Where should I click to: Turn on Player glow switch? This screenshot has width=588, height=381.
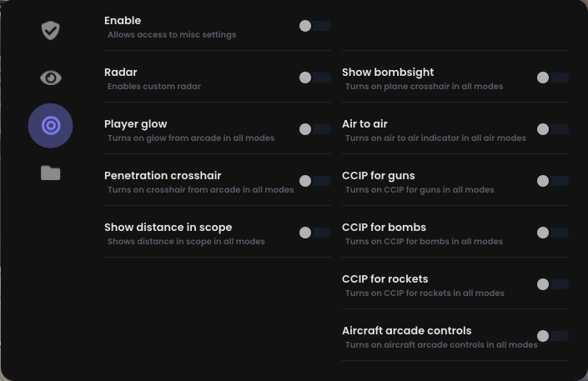314,130
